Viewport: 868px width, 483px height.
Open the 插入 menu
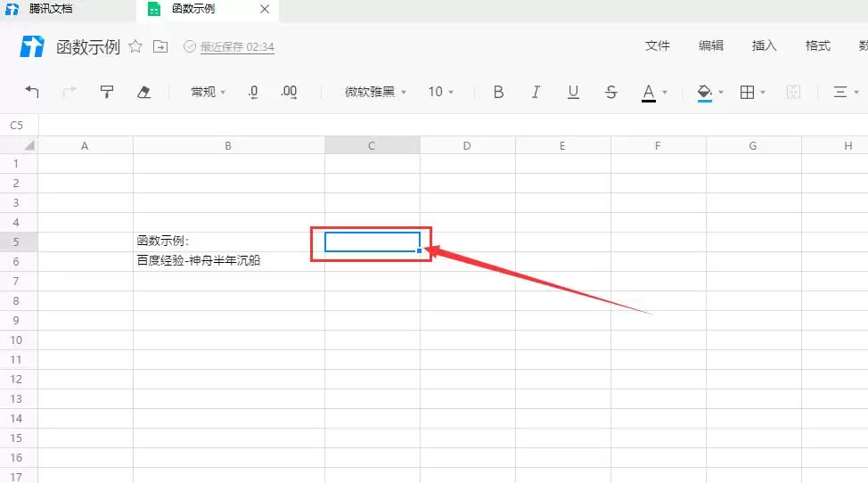(x=764, y=46)
